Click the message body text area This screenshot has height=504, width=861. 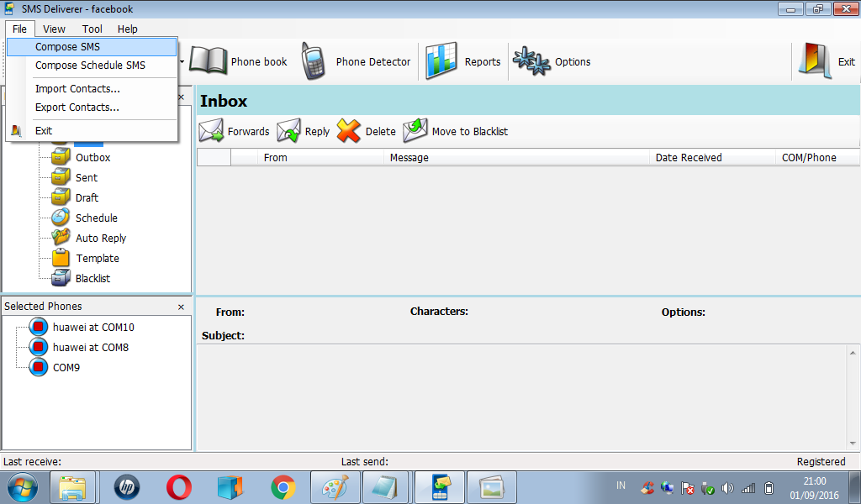click(521, 397)
